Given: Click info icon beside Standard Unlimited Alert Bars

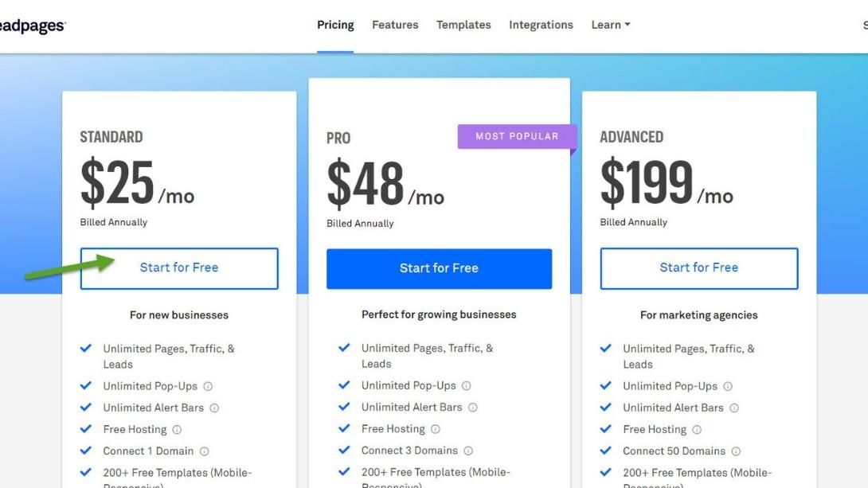Looking at the screenshot, I should pyautogui.click(x=214, y=408).
